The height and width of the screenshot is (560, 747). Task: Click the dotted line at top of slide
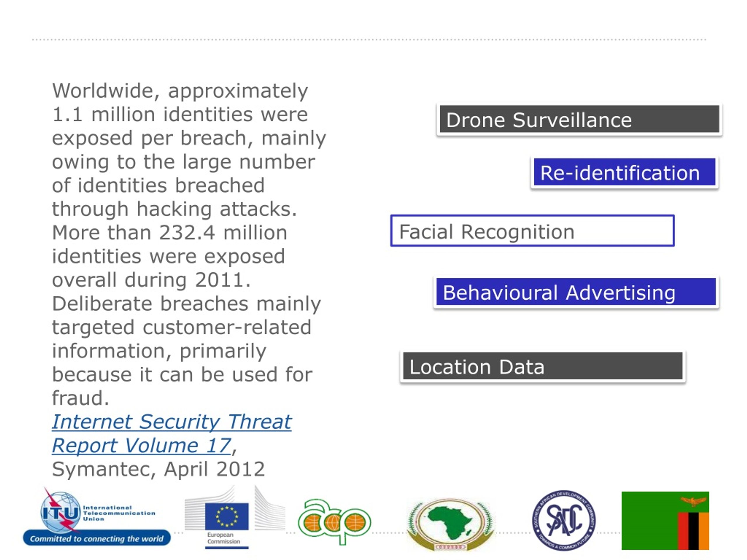[x=369, y=39]
